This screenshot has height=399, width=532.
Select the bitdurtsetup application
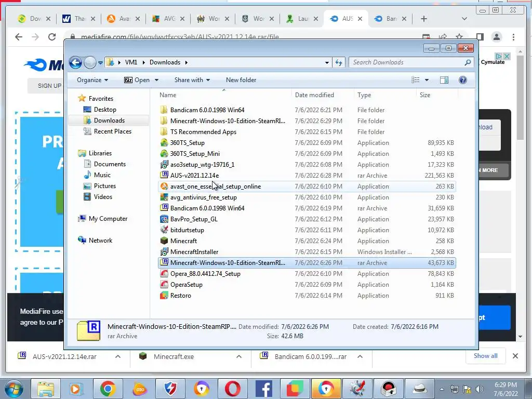pos(187,230)
